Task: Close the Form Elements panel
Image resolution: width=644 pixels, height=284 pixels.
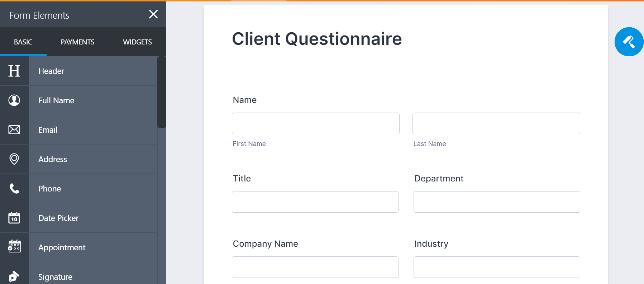Action: (153, 14)
